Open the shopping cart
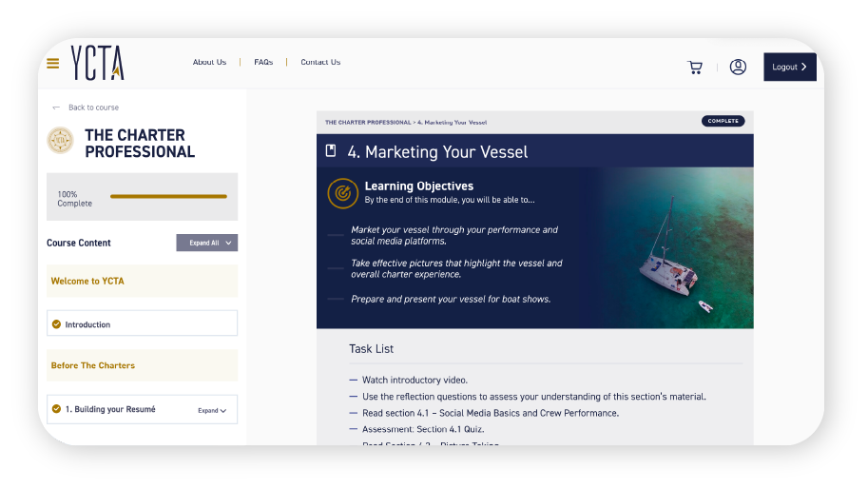 pos(695,67)
